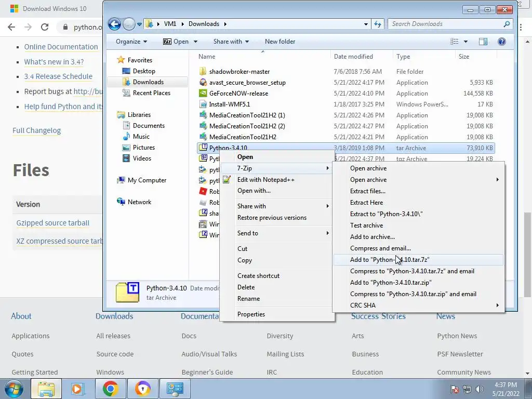Sort files by the Size column header
Image resolution: width=532 pixels, height=399 pixels.
(x=476, y=57)
